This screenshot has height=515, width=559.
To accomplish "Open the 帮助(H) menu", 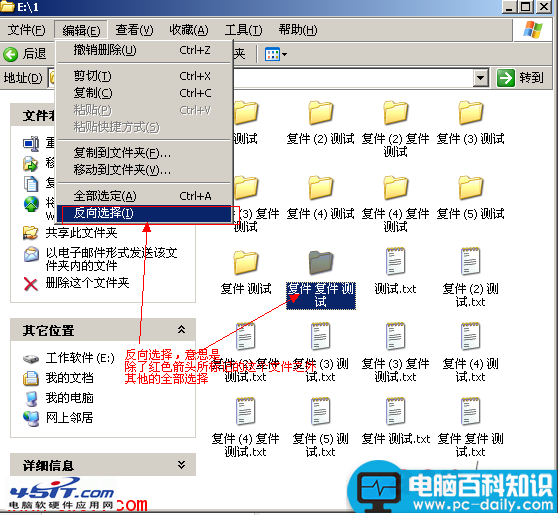I will coord(298,30).
